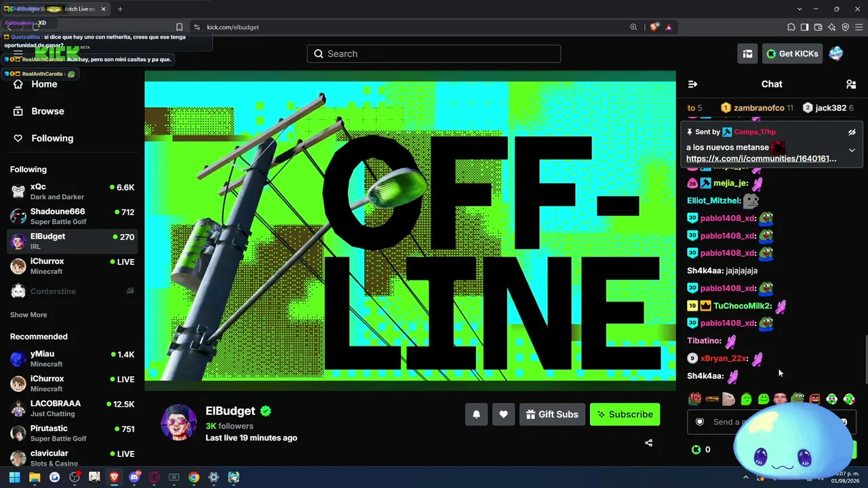Image resolution: width=868 pixels, height=488 pixels.
Task: Collapse the chat panel with arrow icon
Action: click(x=692, y=84)
